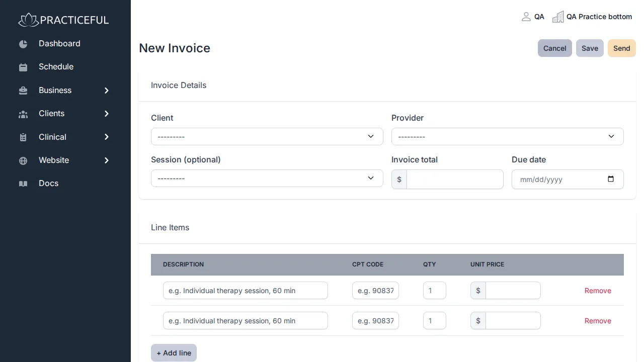Expand the Clients submenu chevron

[x=107, y=114]
